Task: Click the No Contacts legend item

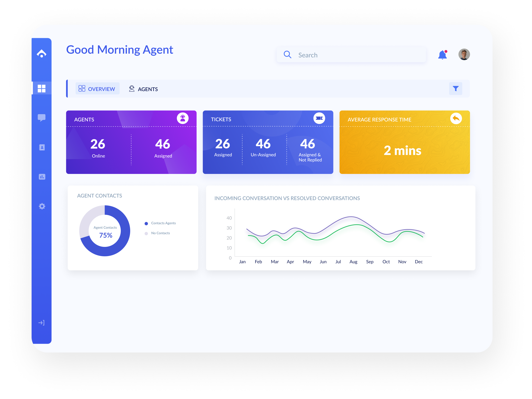Action: point(157,233)
